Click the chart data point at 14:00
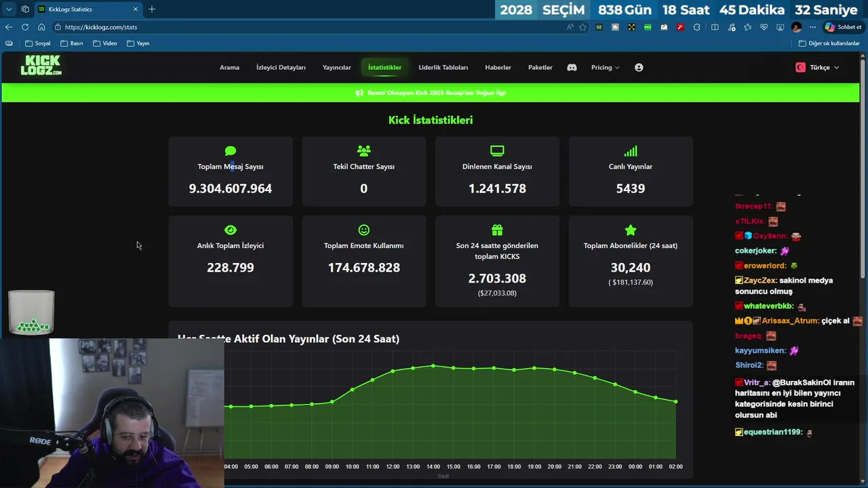This screenshot has height=488, width=868. [x=433, y=366]
